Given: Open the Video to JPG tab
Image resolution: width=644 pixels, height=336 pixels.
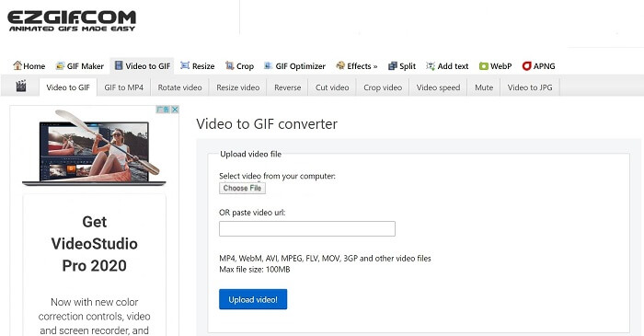Looking at the screenshot, I should pos(530,87).
